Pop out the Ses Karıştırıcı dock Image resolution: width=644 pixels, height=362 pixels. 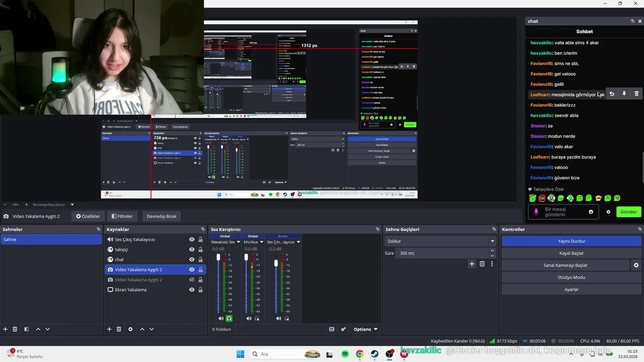(x=377, y=229)
